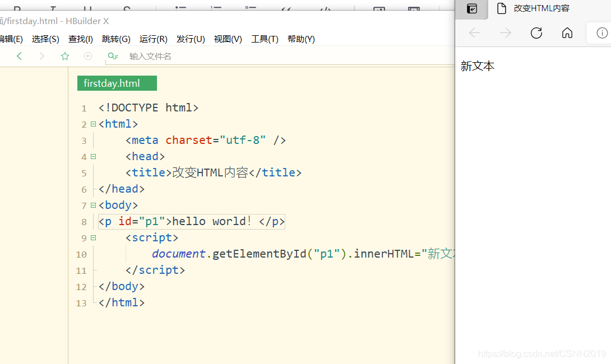The height and width of the screenshot is (364, 611).
Task: Click the <!DOCTYPE html> code line
Action: 149,108
